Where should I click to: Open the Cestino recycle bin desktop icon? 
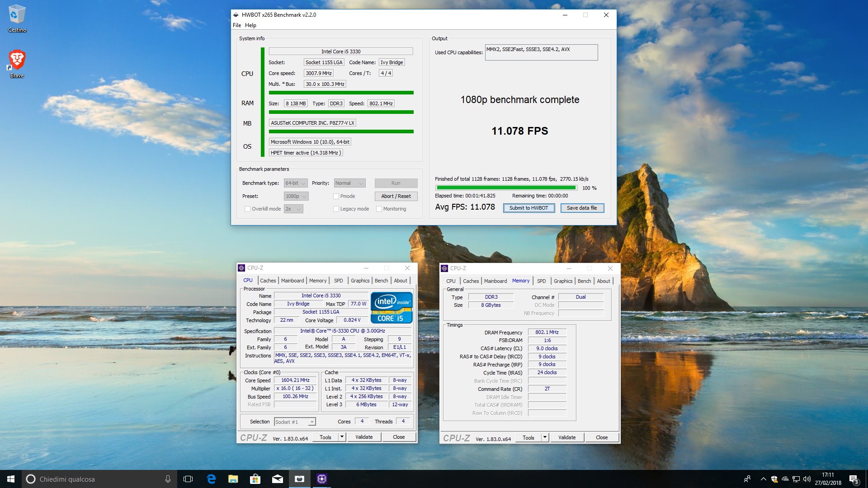[17, 19]
